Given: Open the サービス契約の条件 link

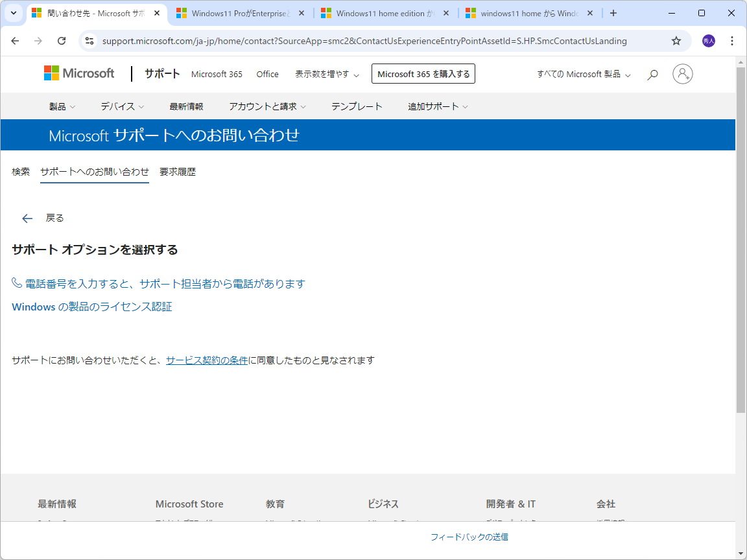Looking at the screenshot, I should tap(206, 360).
